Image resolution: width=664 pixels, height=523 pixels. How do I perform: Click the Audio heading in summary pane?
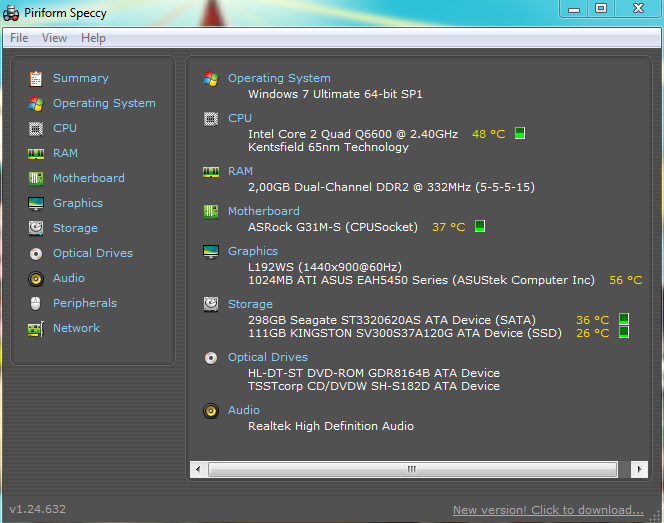coord(243,410)
